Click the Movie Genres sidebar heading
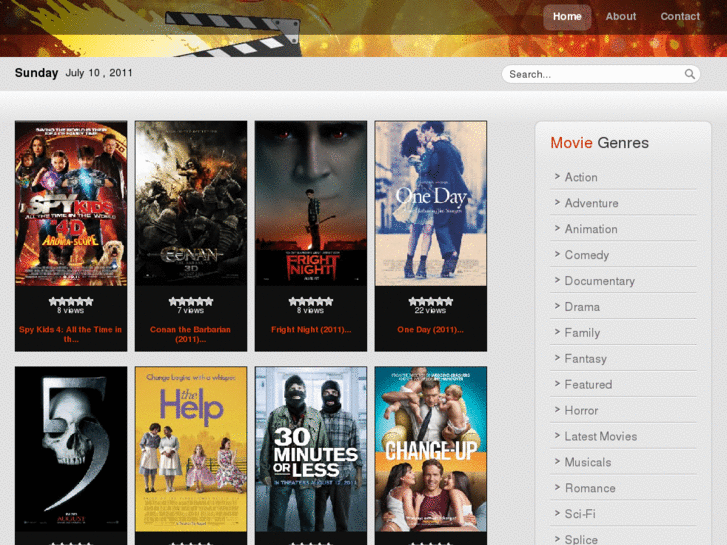 pos(599,143)
